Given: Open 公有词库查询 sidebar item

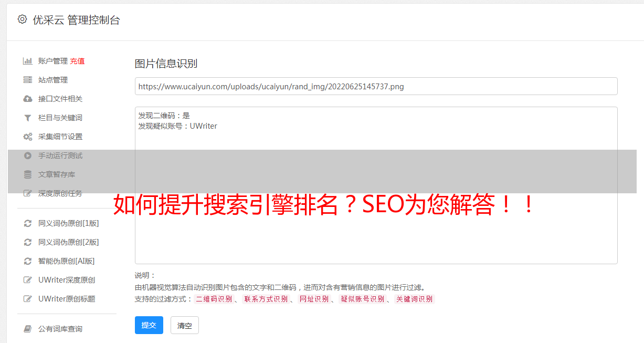Looking at the screenshot, I should 60,329.
